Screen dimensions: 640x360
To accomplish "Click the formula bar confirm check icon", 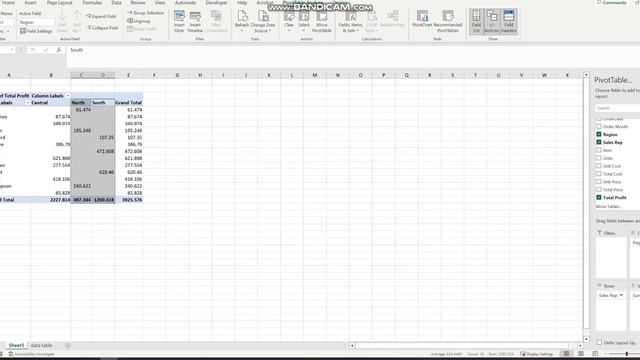I will pyautogui.click(x=46, y=50).
